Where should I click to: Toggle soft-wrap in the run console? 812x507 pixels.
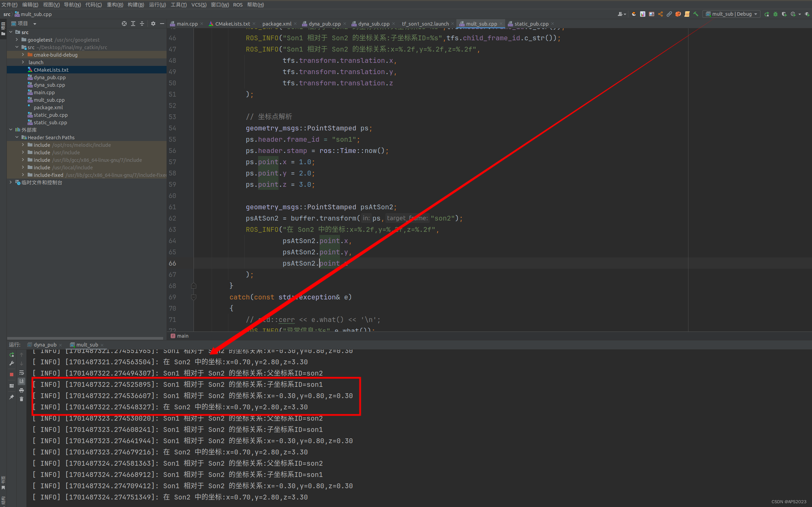[22, 372]
